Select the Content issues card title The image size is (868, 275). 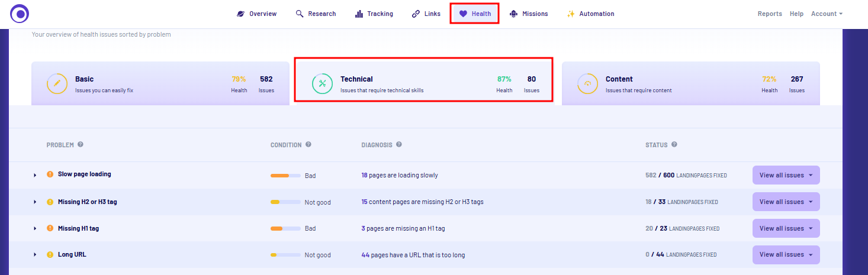point(619,79)
